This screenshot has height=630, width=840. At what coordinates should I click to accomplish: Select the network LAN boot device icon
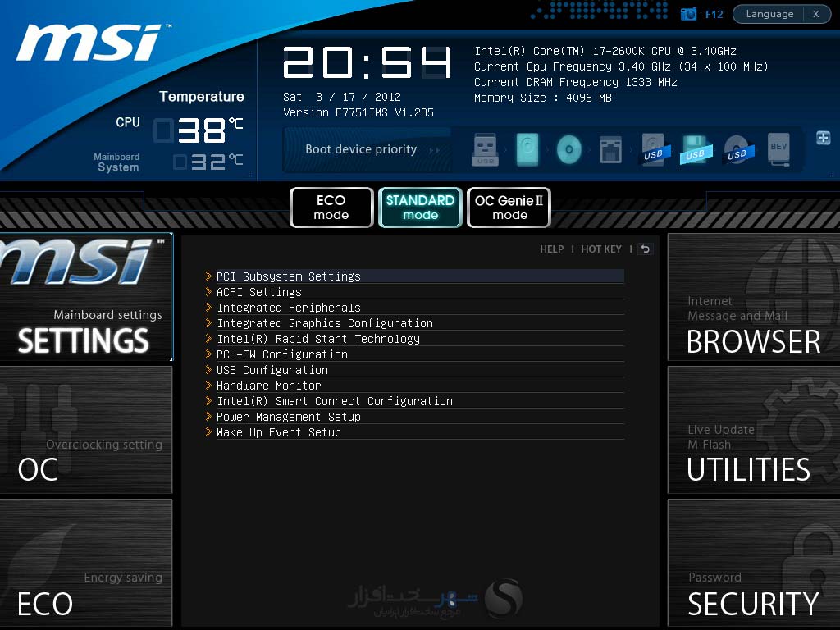[610, 149]
